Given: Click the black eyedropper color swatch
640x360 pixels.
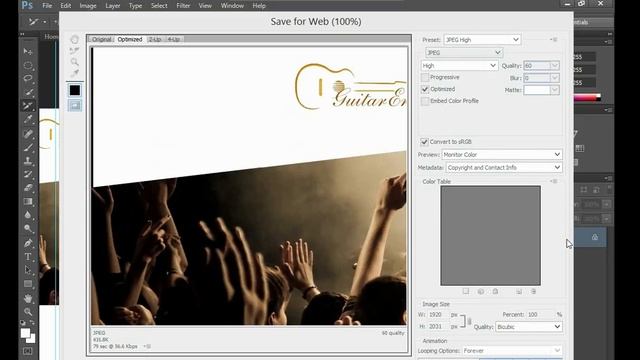Looking at the screenshot, I should pos(75,90).
